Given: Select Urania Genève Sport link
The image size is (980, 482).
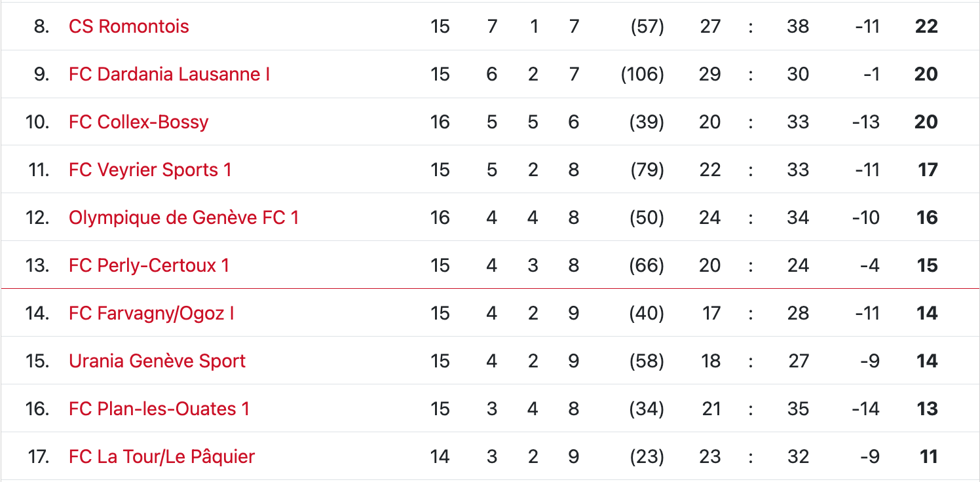Looking at the screenshot, I should click(157, 361).
